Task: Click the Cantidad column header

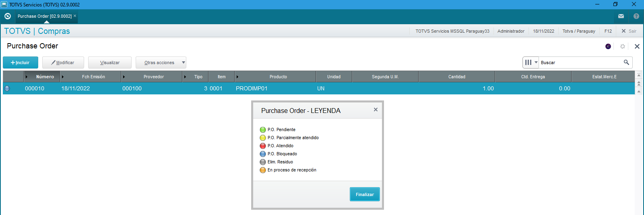Action: point(457,77)
